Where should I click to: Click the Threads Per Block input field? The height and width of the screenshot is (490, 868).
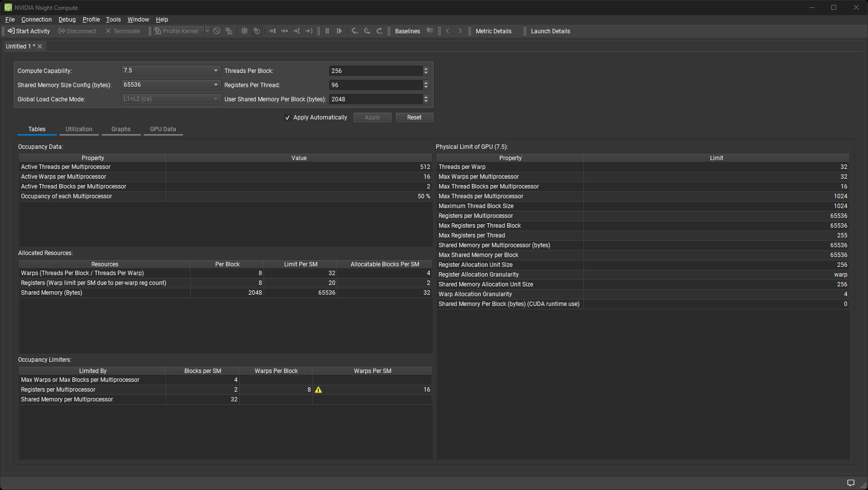tap(376, 71)
